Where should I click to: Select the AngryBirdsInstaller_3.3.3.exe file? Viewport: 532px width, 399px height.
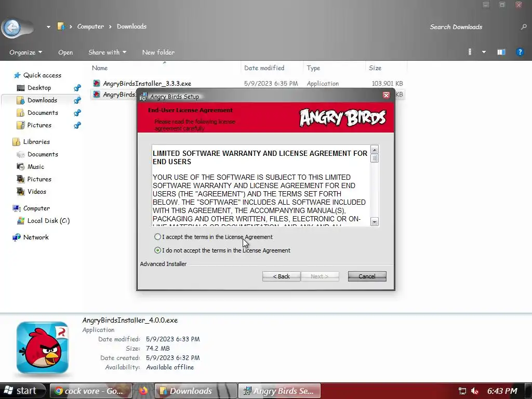pos(147,84)
